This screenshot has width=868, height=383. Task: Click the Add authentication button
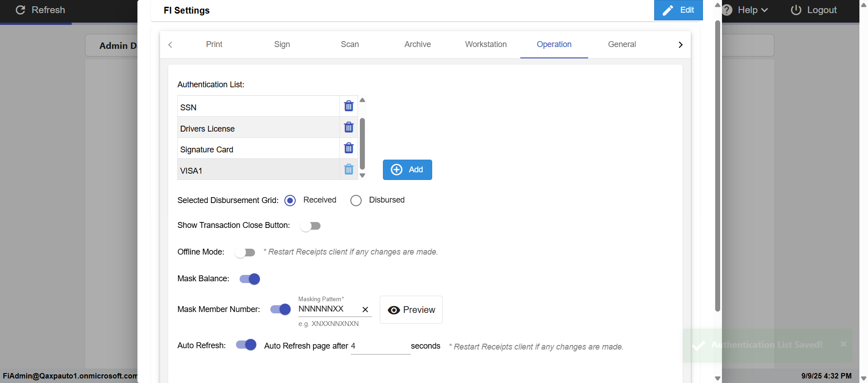click(x=407, y=170)
